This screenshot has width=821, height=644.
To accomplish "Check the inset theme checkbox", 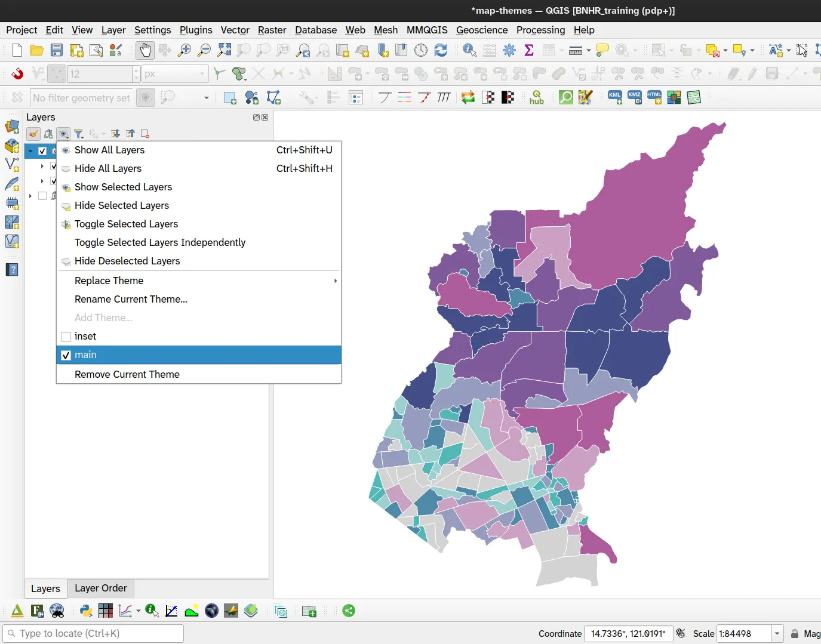I will pos(66,337).
